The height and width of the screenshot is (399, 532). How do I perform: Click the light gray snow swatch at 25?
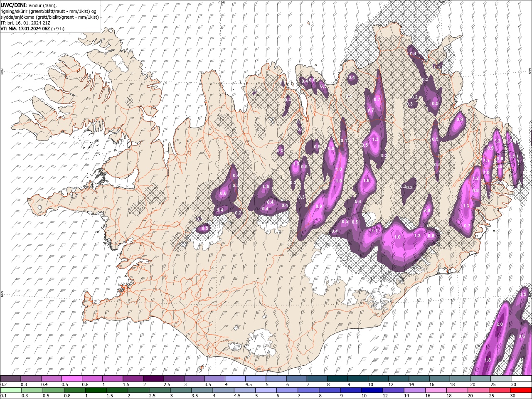click(x=501, y=379)
